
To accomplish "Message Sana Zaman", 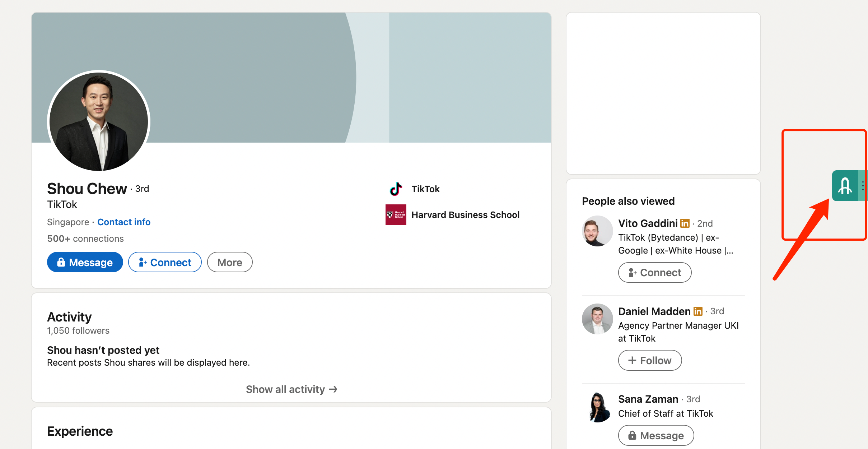I will (x=656, y=435).
